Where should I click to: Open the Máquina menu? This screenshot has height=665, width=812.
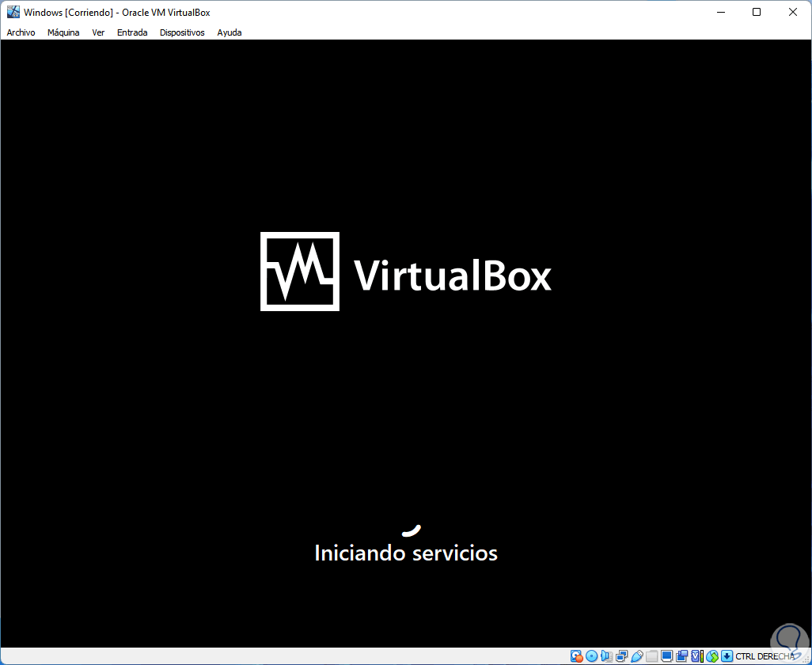(63, 32)
